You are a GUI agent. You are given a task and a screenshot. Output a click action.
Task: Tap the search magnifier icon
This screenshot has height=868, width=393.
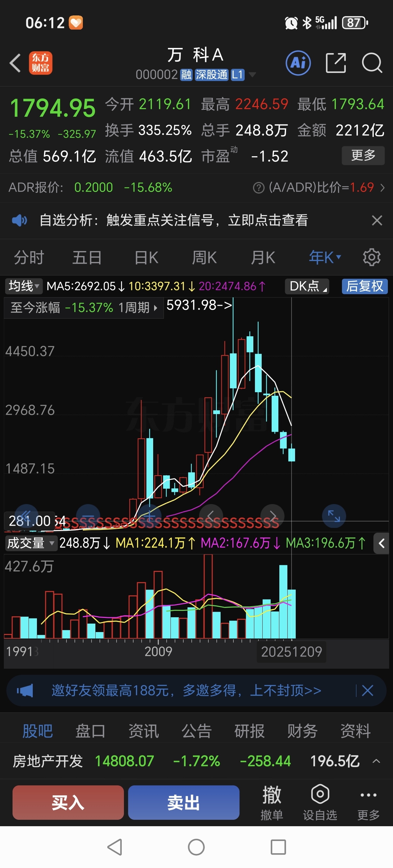click(372, 63)
